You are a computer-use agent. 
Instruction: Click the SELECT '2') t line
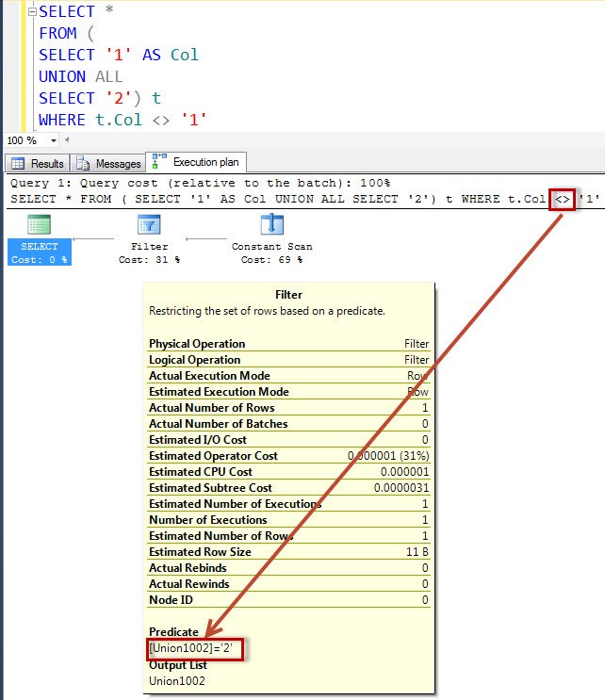pyautogui.click(x=100, y=98)
